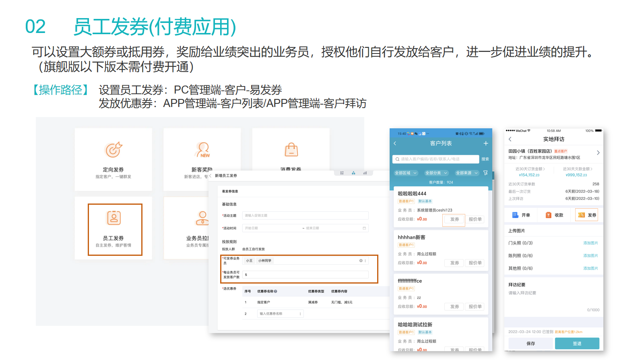
Task: Click 添加图片 link for 其他照
Action: (590, 268)
